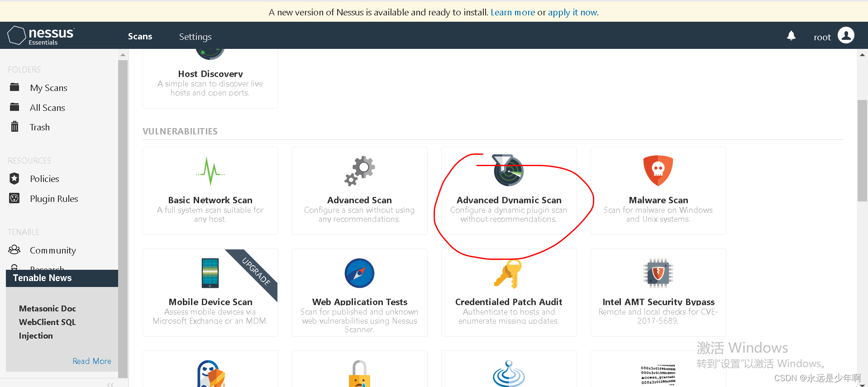Click the Tenable News header
This screenshot has height=387, width=868.
tap(62, 278)
